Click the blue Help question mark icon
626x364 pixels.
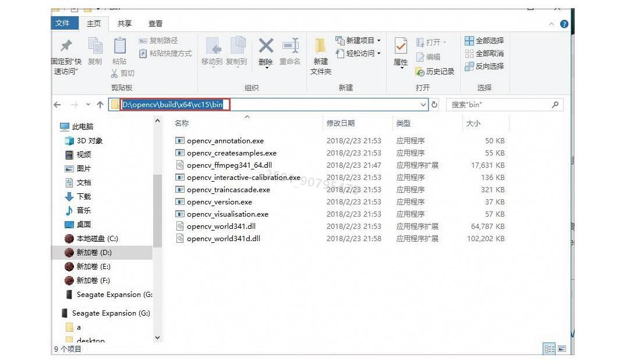point(564,24)
